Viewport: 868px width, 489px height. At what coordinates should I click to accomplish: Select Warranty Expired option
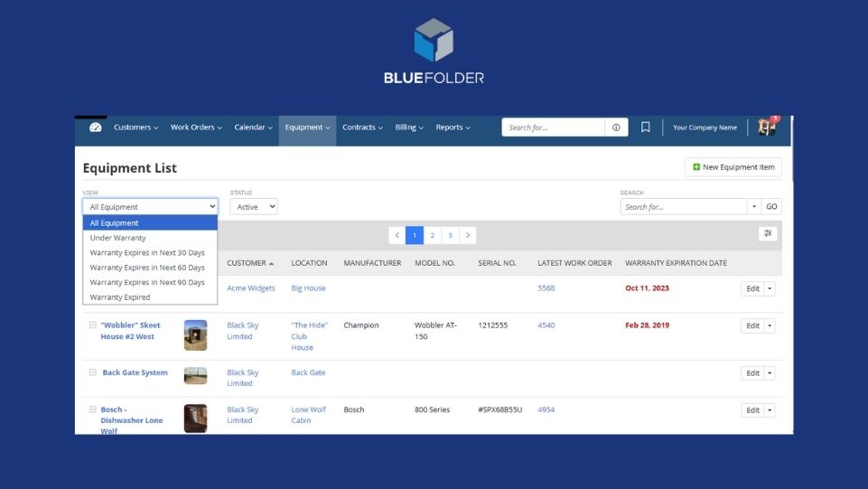150,297
